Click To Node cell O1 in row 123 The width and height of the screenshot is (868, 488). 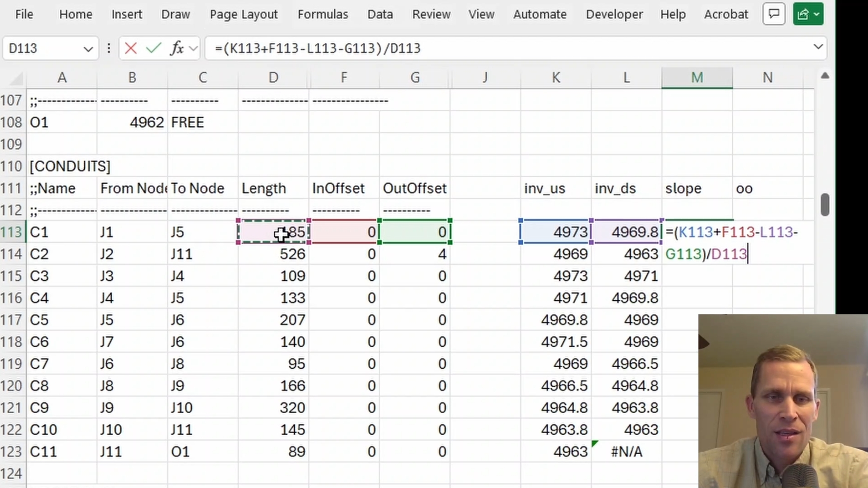coord(203,452)
